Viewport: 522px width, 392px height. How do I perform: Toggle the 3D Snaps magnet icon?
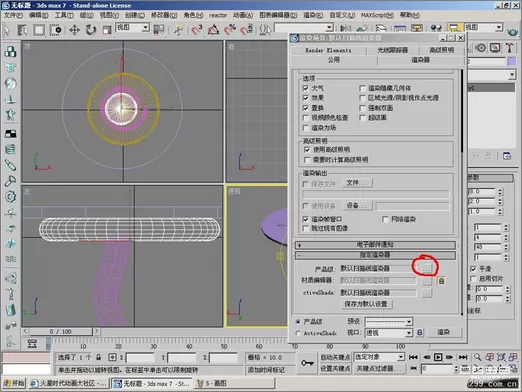pyautogui.click(x=197, y=30)
